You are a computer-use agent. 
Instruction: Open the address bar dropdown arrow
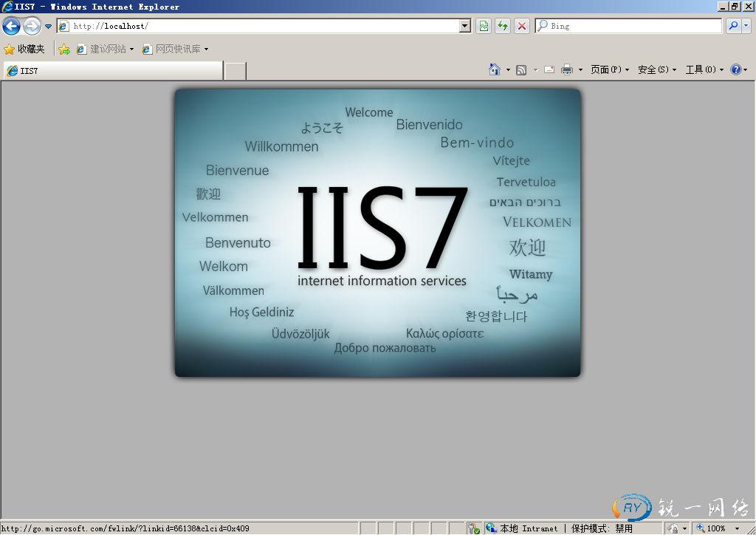(464, 26)
